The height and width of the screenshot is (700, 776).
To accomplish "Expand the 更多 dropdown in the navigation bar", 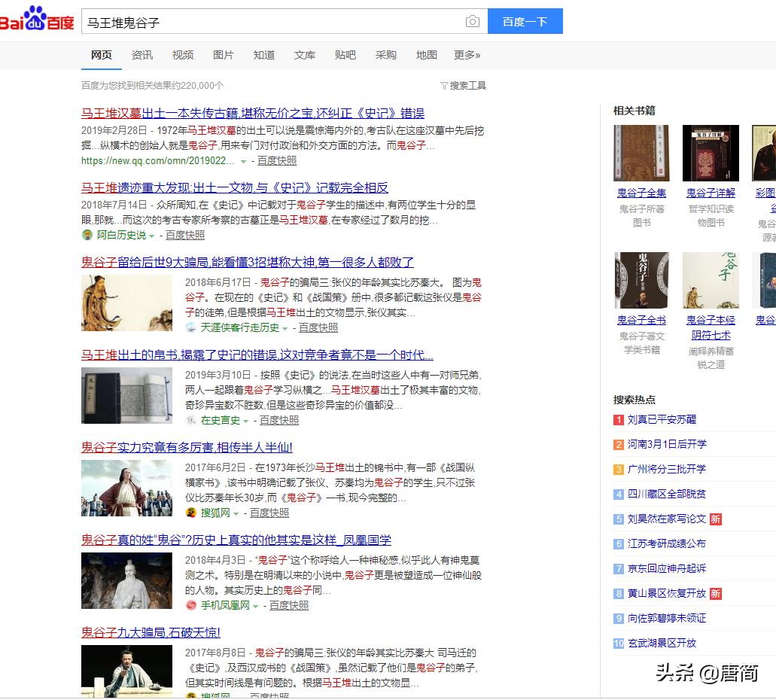I will (466, 55).
